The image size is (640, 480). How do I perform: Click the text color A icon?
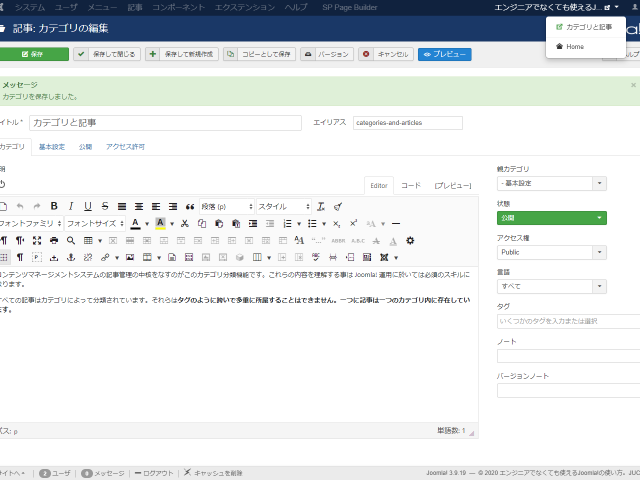click(136, 224)
